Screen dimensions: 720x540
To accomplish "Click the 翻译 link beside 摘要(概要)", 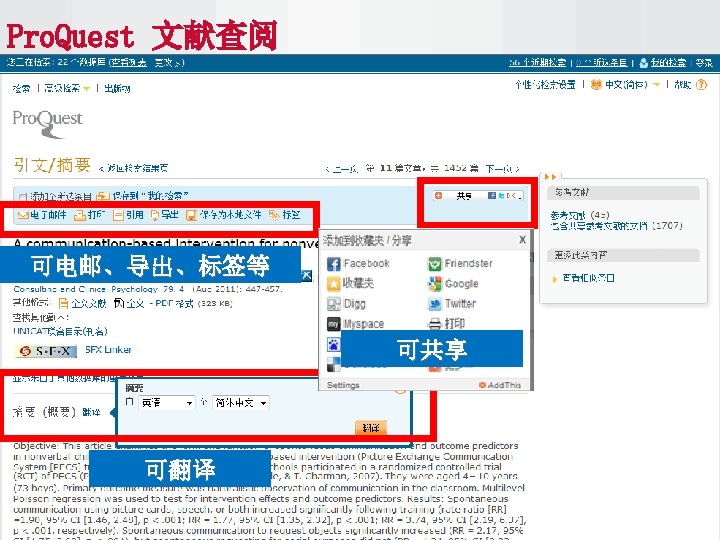I will click(x=91, y=412).
